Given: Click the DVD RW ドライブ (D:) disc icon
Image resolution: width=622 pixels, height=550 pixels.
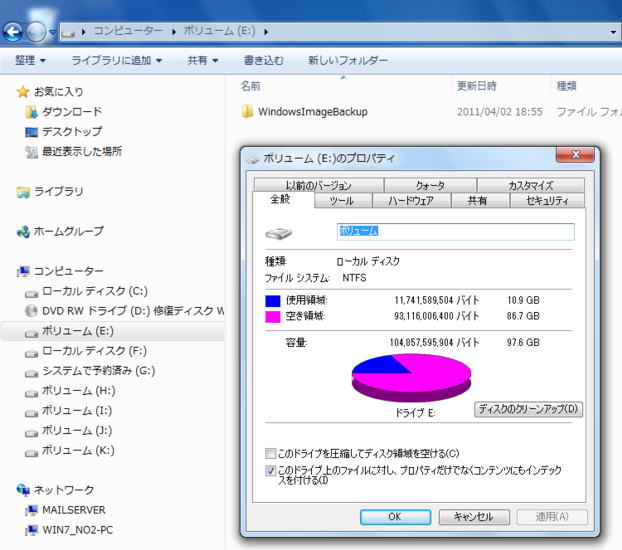Looking at the screenshot, I should tap(31, 311).
